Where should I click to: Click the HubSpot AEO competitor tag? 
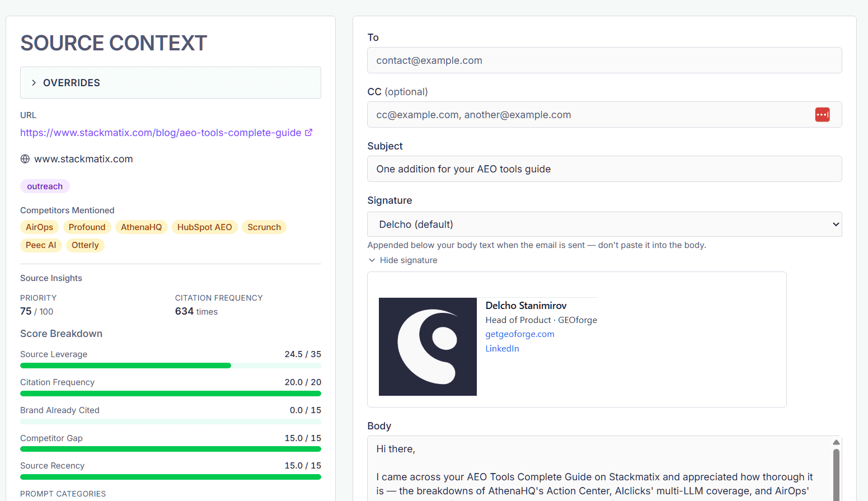point(204,227)
